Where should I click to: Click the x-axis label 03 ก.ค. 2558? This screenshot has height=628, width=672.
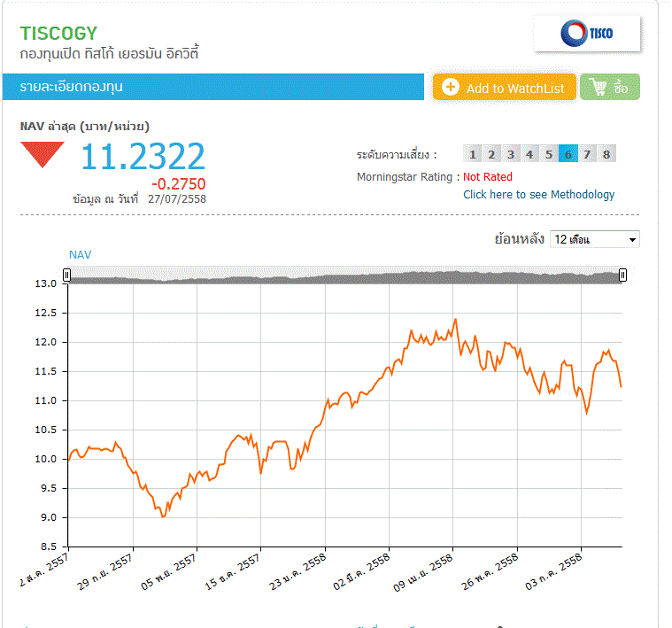553,571
